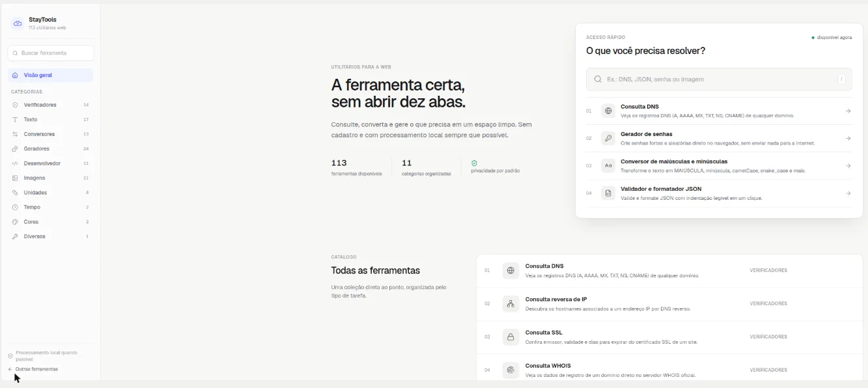Open catalog Consulta reversa de IP
The width and height of the screenshot is (868, 388).
pyautogui.click(x=556, y=299)
